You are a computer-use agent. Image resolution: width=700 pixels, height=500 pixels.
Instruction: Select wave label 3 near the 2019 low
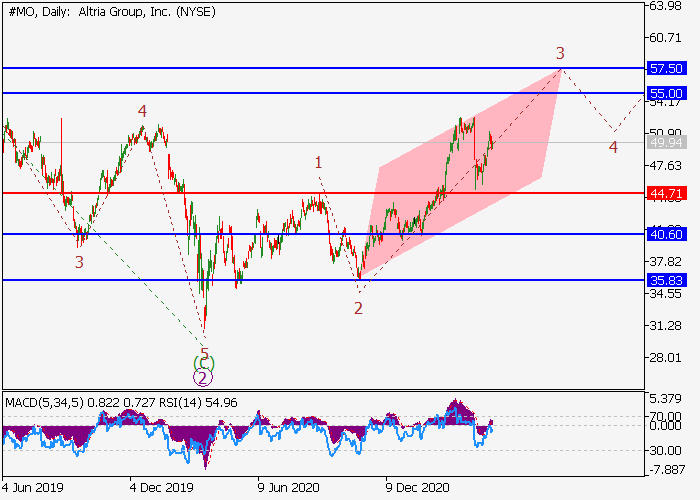click(x=79, y=262)
